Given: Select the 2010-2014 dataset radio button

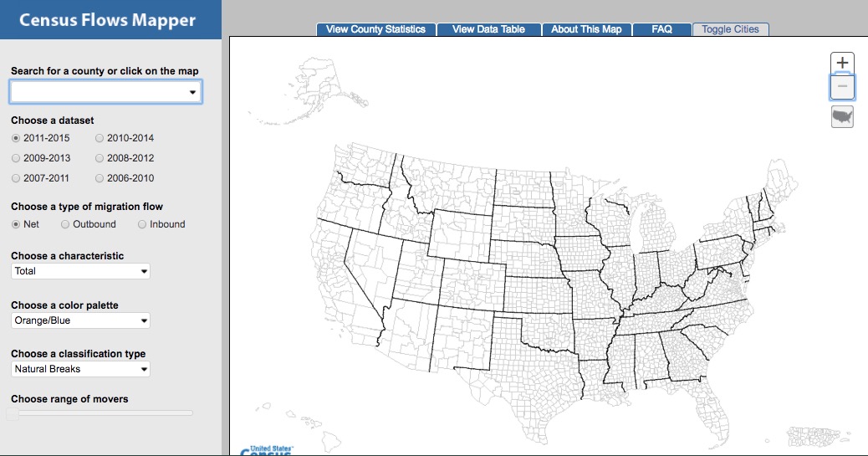Looking at the screenshot, I should tap(100, 138).
